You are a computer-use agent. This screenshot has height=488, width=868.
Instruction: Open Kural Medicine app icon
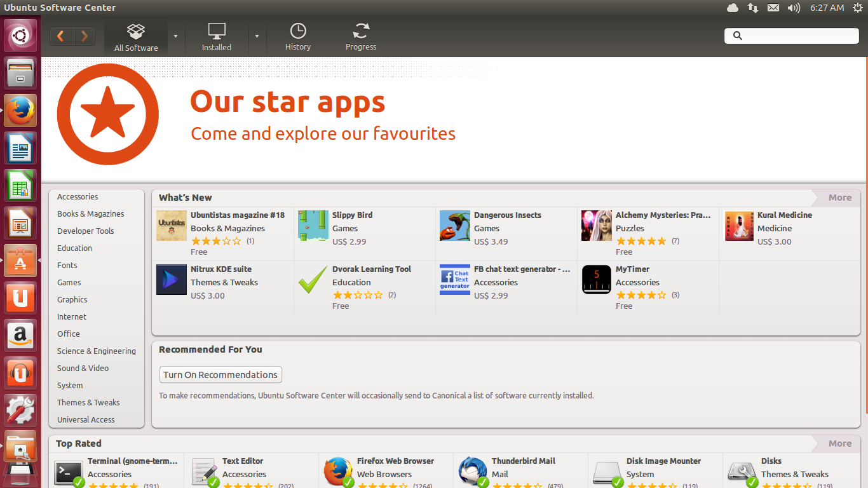point(738,226)
